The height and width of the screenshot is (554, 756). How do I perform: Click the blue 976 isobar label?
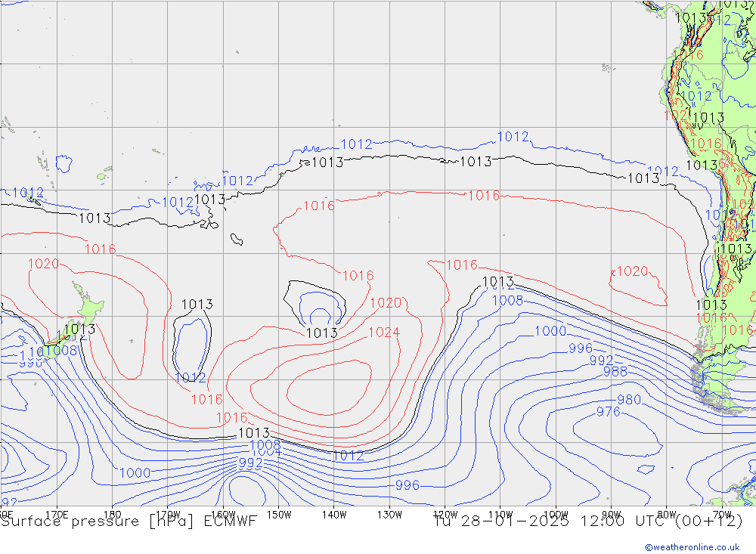point(608,412)
